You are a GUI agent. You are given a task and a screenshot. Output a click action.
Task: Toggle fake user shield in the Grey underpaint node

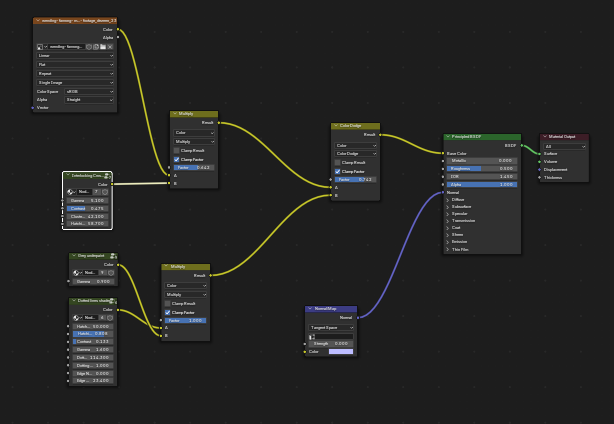[111, 272]
